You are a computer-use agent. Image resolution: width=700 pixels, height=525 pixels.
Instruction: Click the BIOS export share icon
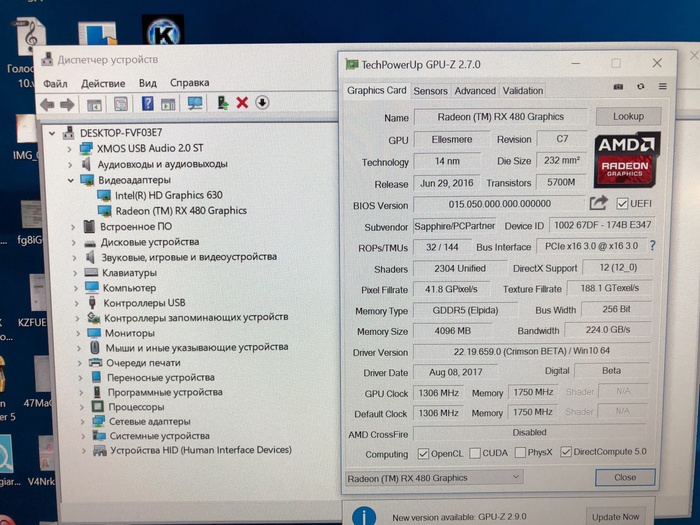pyautogui.click(x=599, y=204)
